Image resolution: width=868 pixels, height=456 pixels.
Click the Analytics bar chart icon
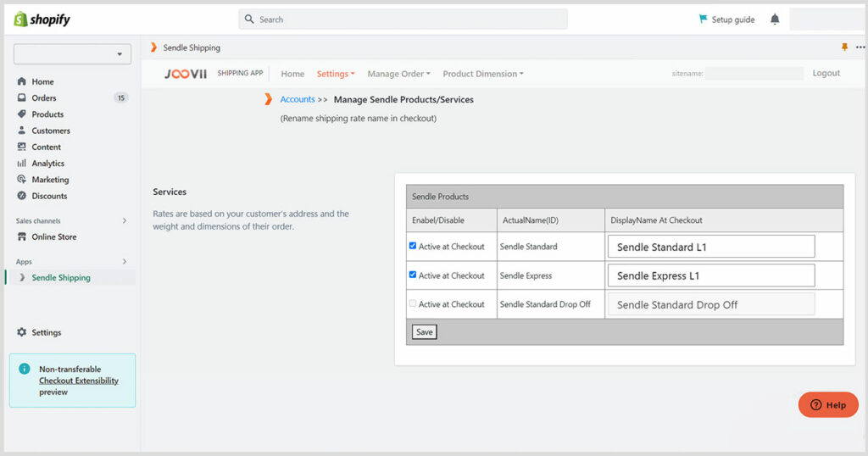pyautogui.click(x=21, y=163)
